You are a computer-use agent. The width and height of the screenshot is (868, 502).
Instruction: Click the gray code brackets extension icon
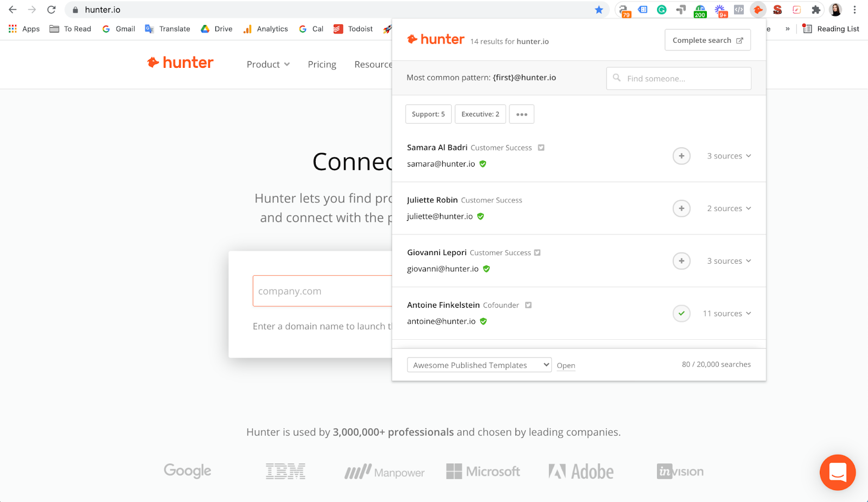pyautogui.click(x=739, y=10)
